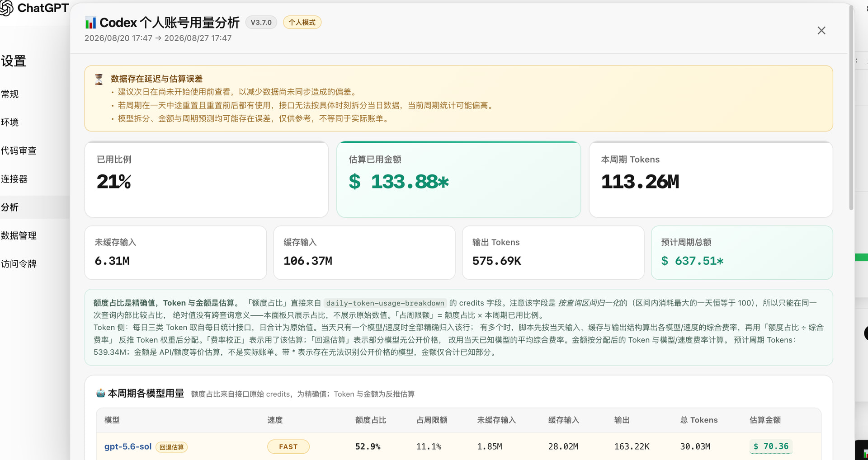Click the 未缓存输入 6.31M card
868x460 pixels.
(175, 253)
